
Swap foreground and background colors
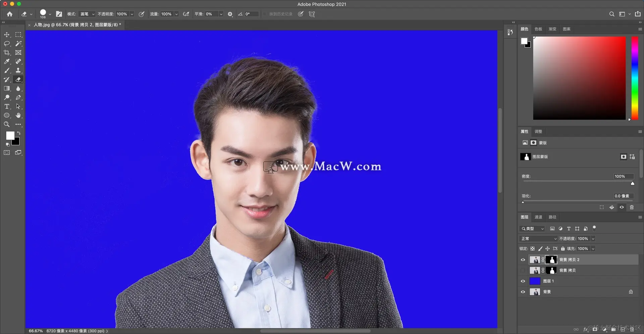click(x=19, y=133)
